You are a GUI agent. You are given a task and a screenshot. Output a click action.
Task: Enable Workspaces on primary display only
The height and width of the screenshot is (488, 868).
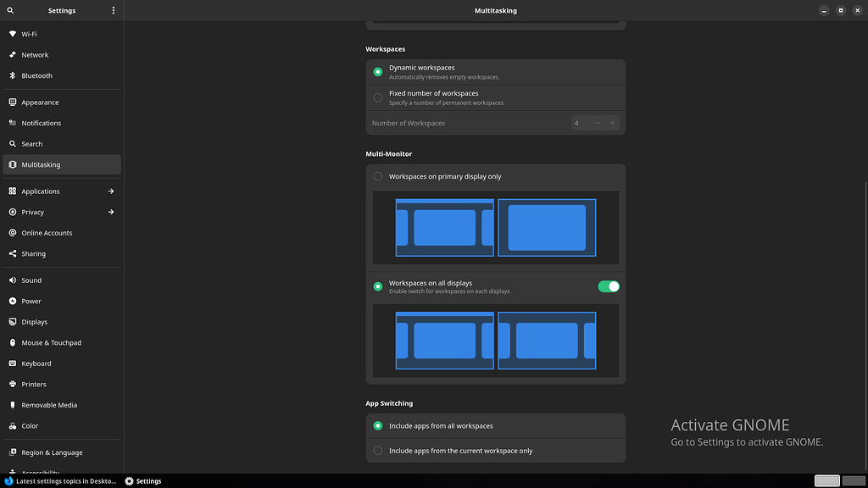click(x=377, y=176)
